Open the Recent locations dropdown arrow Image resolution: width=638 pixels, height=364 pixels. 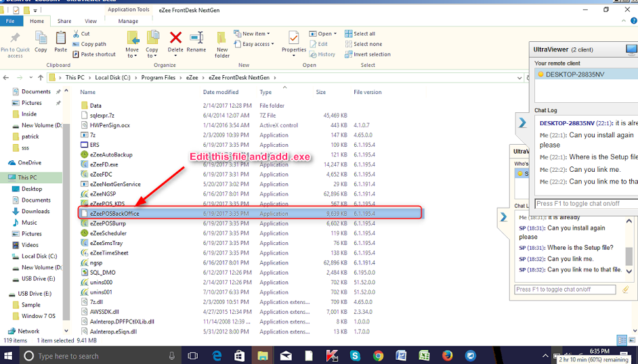pos(31,78)
